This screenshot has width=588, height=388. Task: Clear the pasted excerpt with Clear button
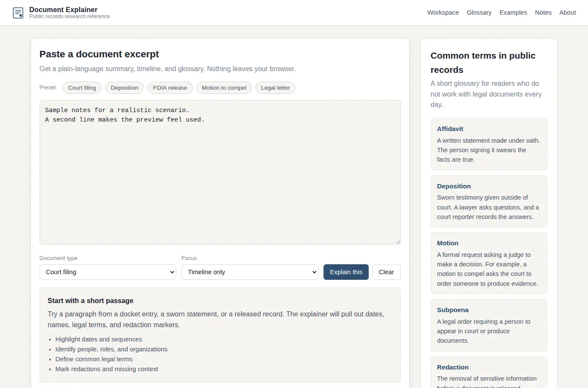pos(386,272)
